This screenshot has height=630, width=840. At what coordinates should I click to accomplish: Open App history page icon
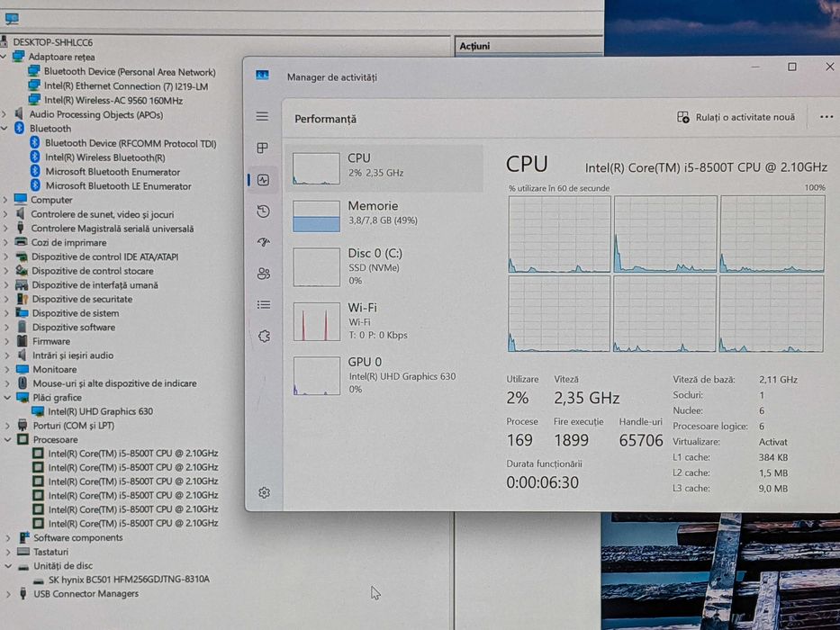coord(263,211)
